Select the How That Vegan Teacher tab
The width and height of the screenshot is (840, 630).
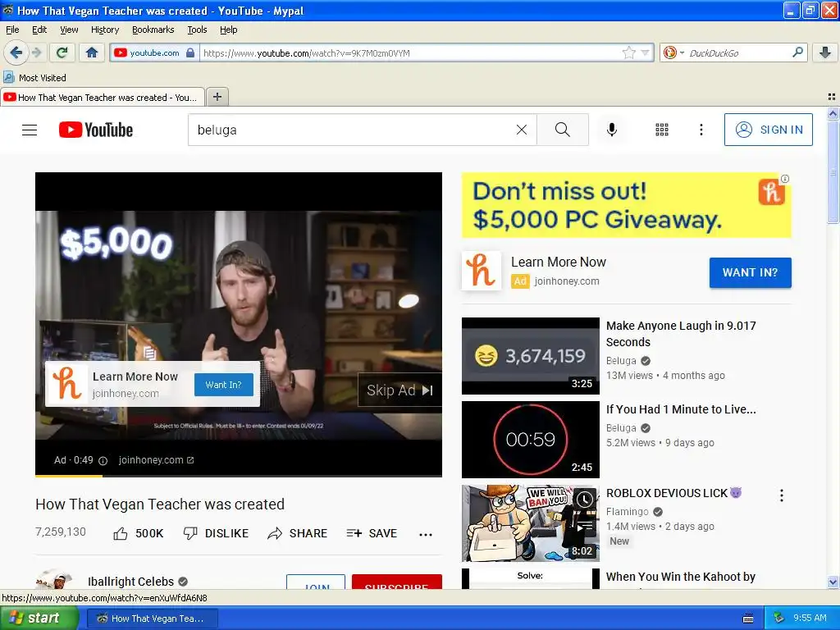point(102,97)
